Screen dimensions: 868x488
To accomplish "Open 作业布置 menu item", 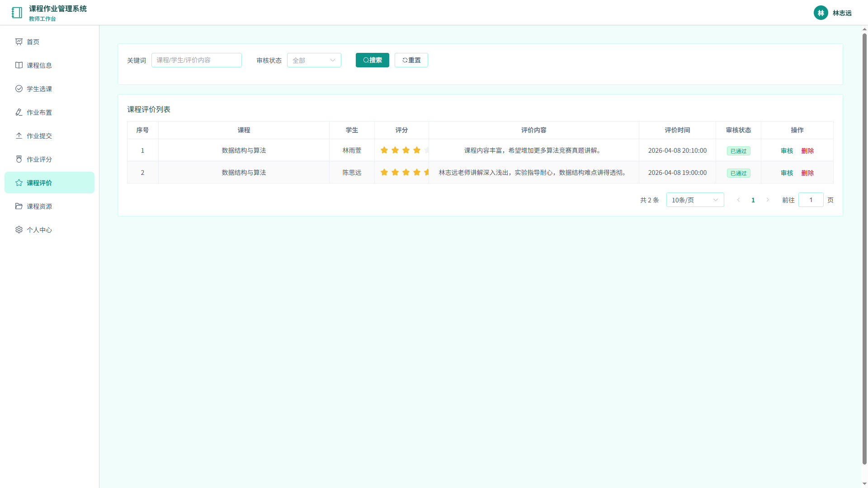I will [x=50, y=112].
